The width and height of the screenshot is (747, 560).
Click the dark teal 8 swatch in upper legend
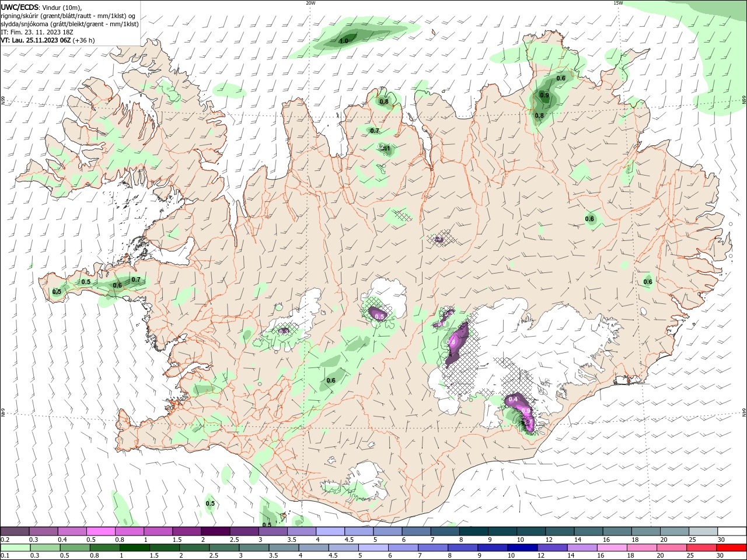click(473, 531)
